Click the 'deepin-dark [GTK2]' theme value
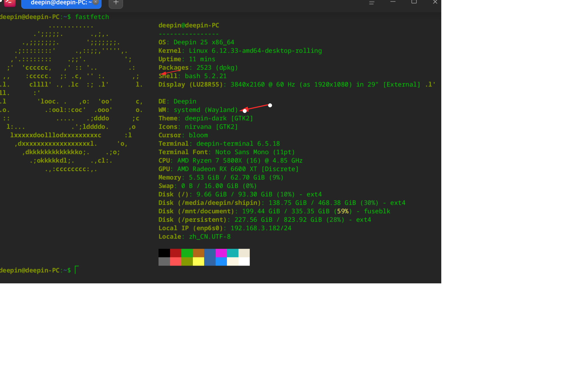588x378 pixels. point(219,118)
